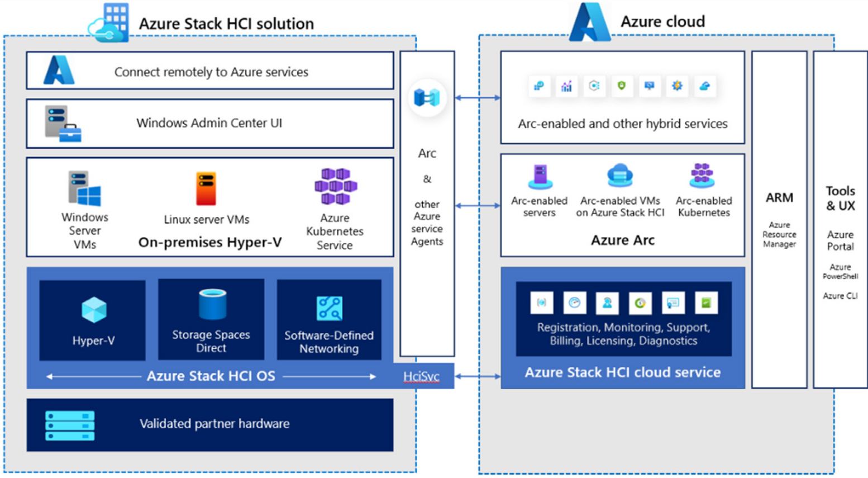
Task: Click the Arc-enabled VMs cloud icon
Action: pyautogui.click(x=620, y=176)
